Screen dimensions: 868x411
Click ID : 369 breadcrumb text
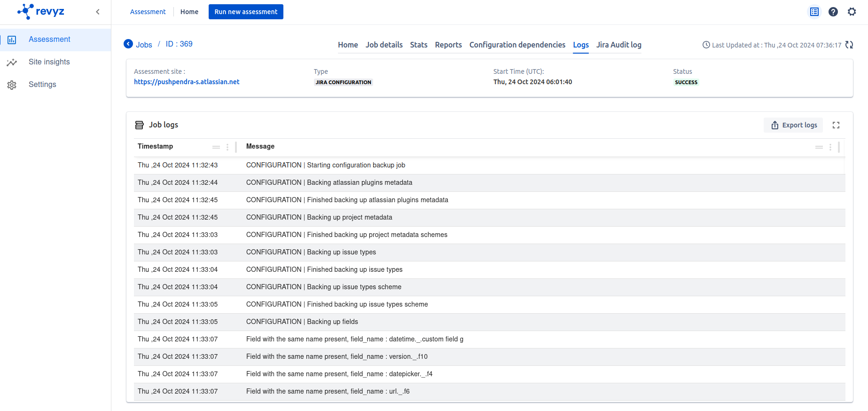coord(179,44)
